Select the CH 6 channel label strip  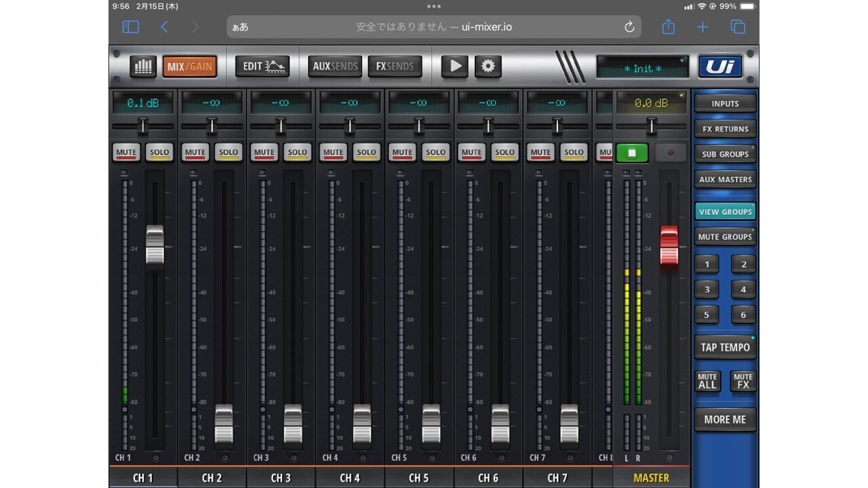click(488, 478)
